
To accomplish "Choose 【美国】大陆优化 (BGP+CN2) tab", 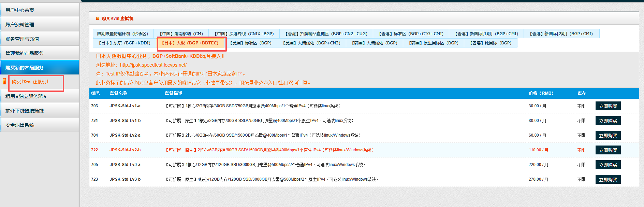I will [311, 43].
